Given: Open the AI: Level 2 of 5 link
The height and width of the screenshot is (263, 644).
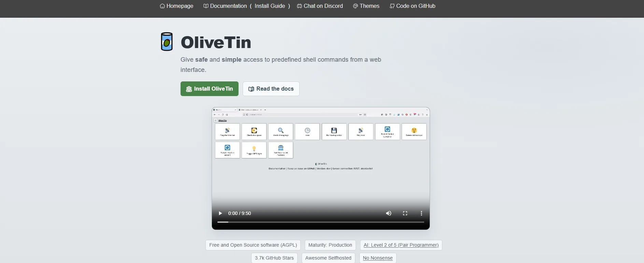Looking at the screenshot, I should tap(401, 245).
